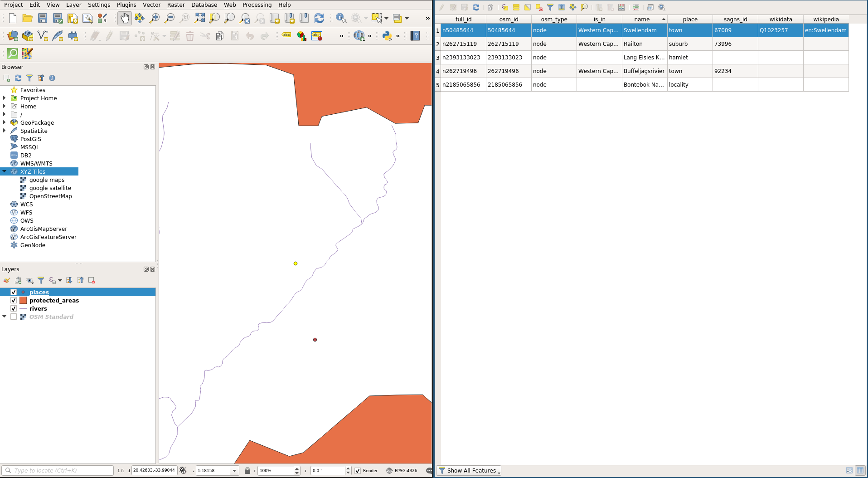
Task: Open the Raster menu
Action: (176, 5)
